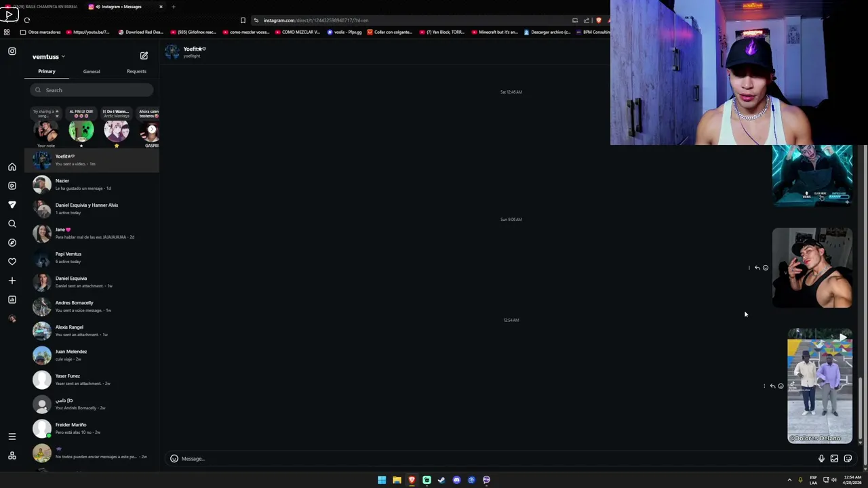Click the browser address bar URL
The height and width of the screenshot is (488, 868).
(316, 20)
